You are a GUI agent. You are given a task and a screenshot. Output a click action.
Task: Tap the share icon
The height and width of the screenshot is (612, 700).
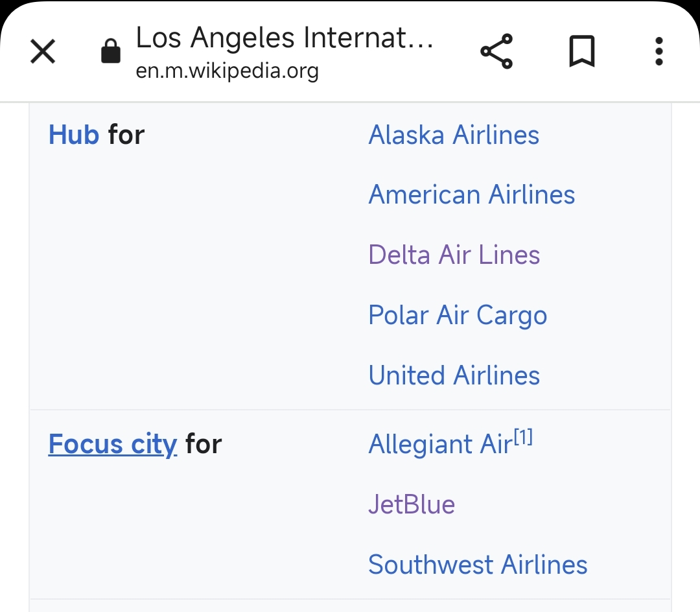tap(496, 52)
